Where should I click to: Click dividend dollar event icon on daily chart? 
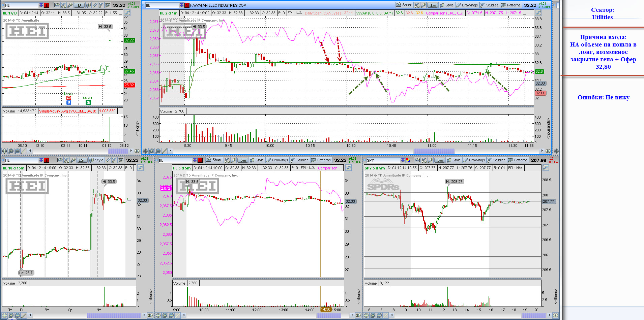click(88, 102)
